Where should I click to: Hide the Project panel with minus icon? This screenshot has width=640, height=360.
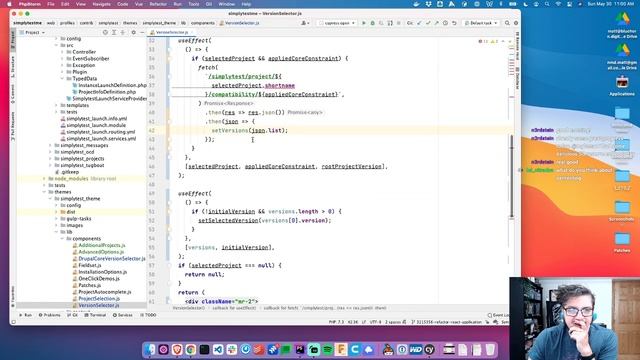[142, 32]
